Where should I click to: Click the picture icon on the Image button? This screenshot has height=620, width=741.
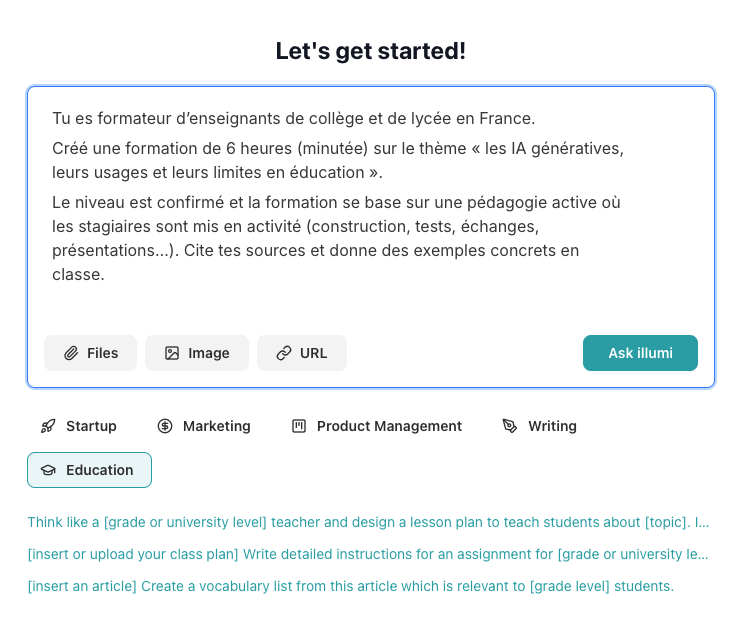172,353
